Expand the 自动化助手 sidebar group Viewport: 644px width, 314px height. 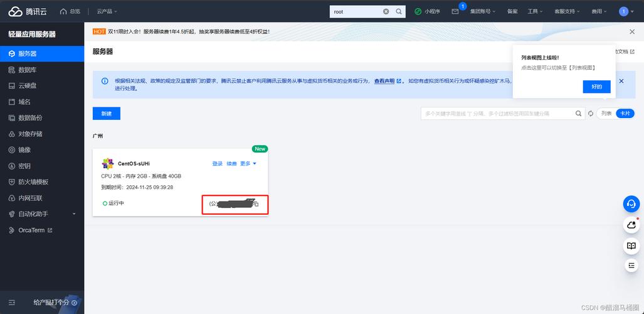click(x=42, y=214)
